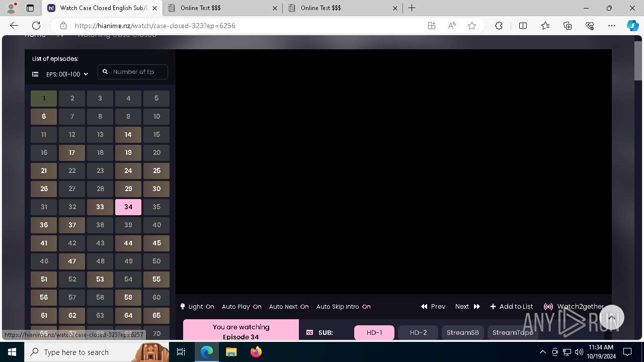
Task: Open File Explorer from taskbar
Action: [x=231, y=352]
